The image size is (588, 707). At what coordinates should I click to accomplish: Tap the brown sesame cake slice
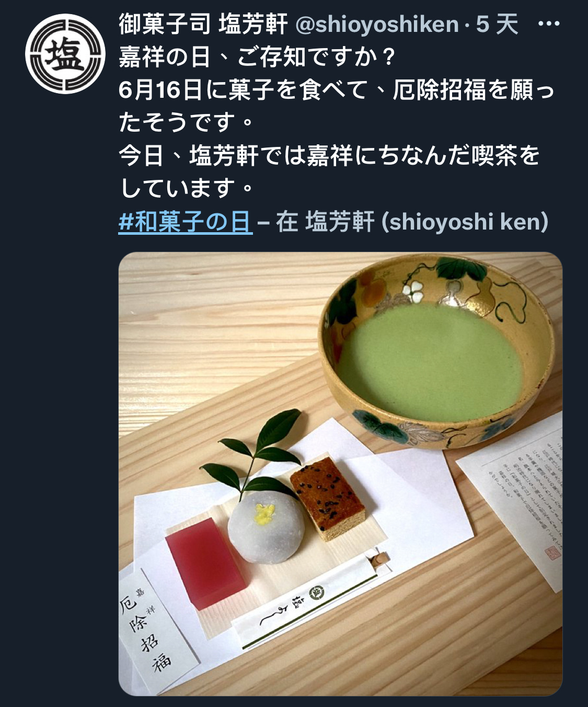pyautogui.click(x=327, y=498)
